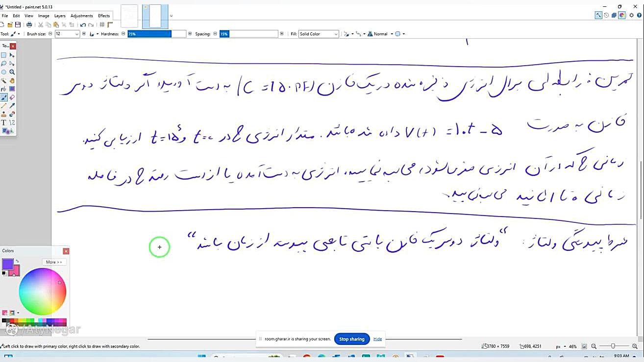
Task: Open the Edit menu
Action: [16, 16]
